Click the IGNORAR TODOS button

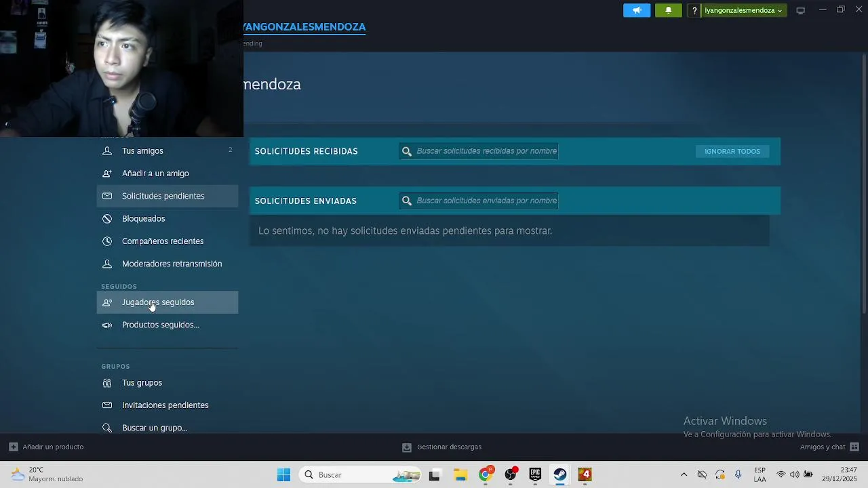point(732,151)
